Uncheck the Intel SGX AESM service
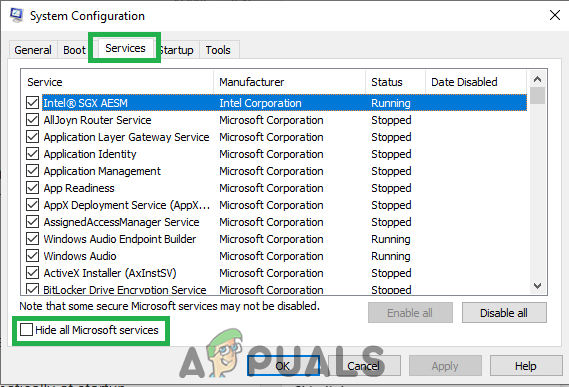This screenshot has height=387, width=569. 32,103
